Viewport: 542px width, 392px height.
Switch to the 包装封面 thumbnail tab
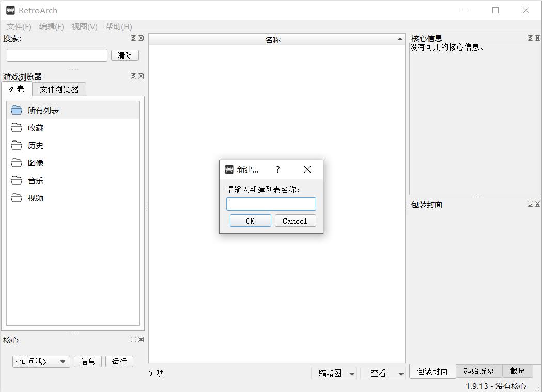pos(432,371)
